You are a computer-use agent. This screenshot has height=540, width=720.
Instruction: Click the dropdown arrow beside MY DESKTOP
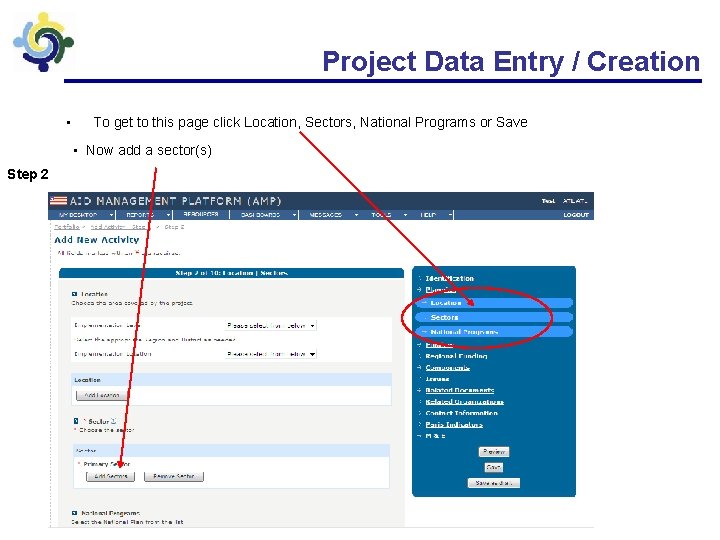(x=111, y=215)
